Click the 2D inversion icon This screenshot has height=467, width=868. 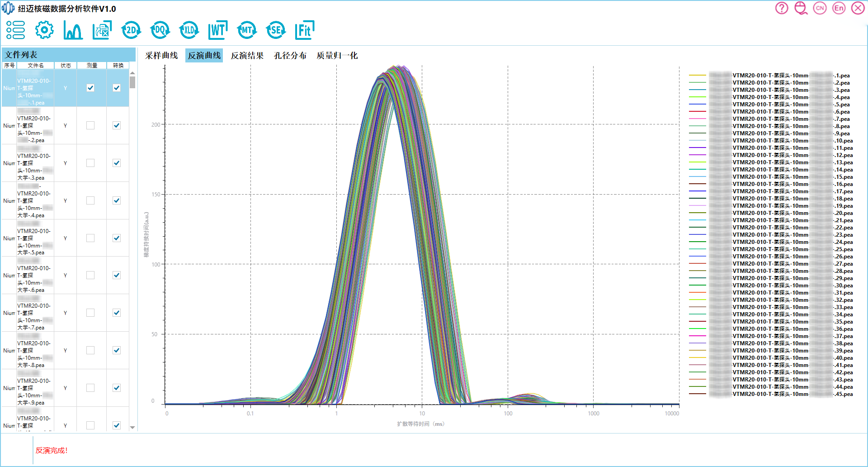(x=131, y=30)
